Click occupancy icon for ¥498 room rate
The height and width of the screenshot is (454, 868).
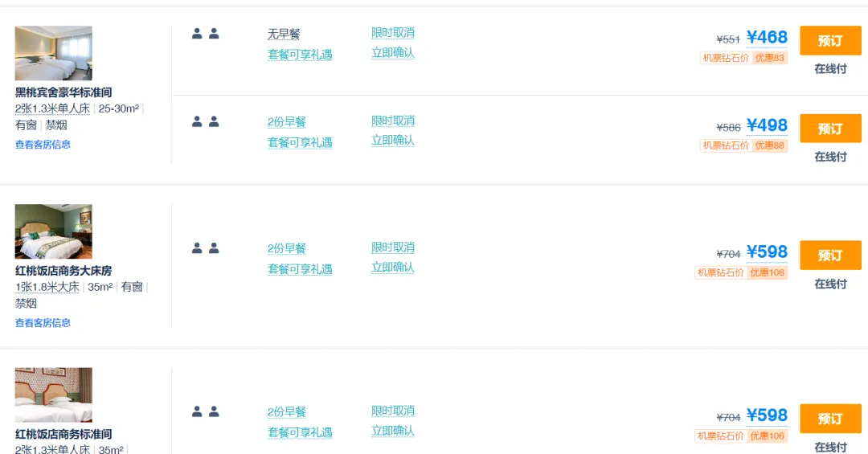point(205,121)
